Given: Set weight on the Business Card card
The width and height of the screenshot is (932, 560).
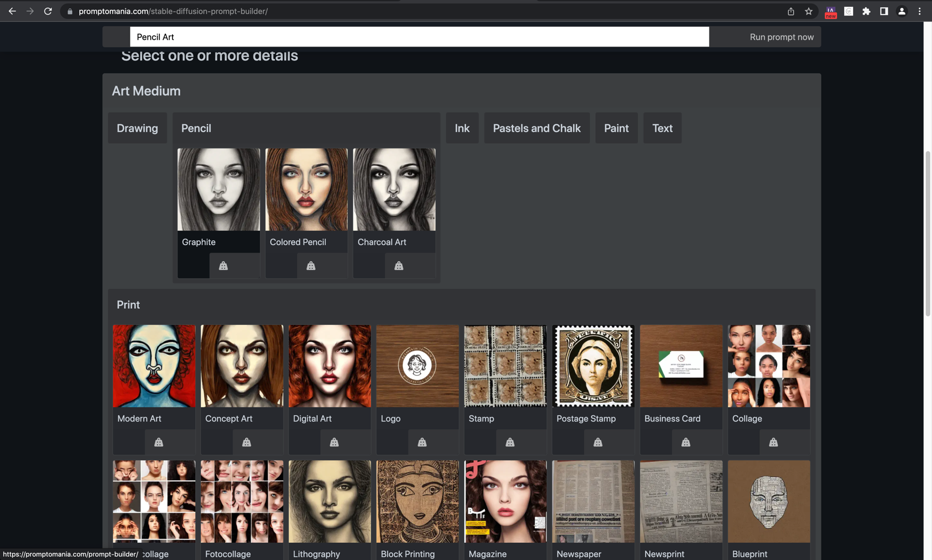Looking at the screenshot, I should tap(686, 442).
